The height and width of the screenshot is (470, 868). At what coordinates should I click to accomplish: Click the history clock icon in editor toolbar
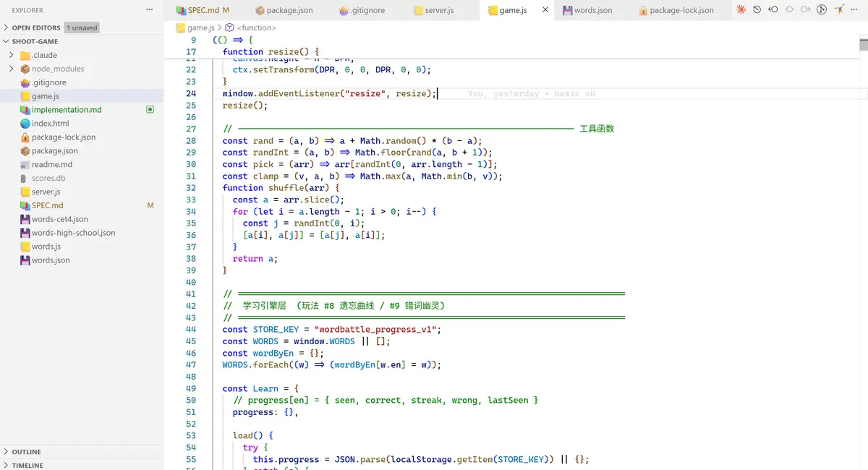[757, 9]
